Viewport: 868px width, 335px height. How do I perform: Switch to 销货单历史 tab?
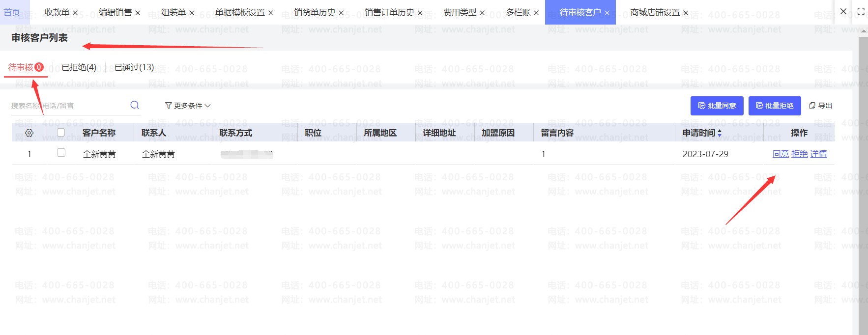(315, 12)
